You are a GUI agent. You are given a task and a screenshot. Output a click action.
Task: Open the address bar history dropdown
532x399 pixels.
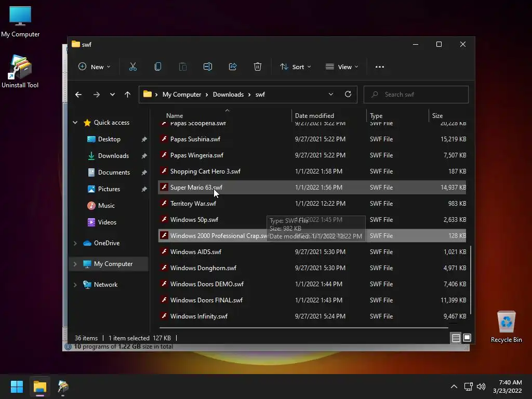[x=331, y=94]
